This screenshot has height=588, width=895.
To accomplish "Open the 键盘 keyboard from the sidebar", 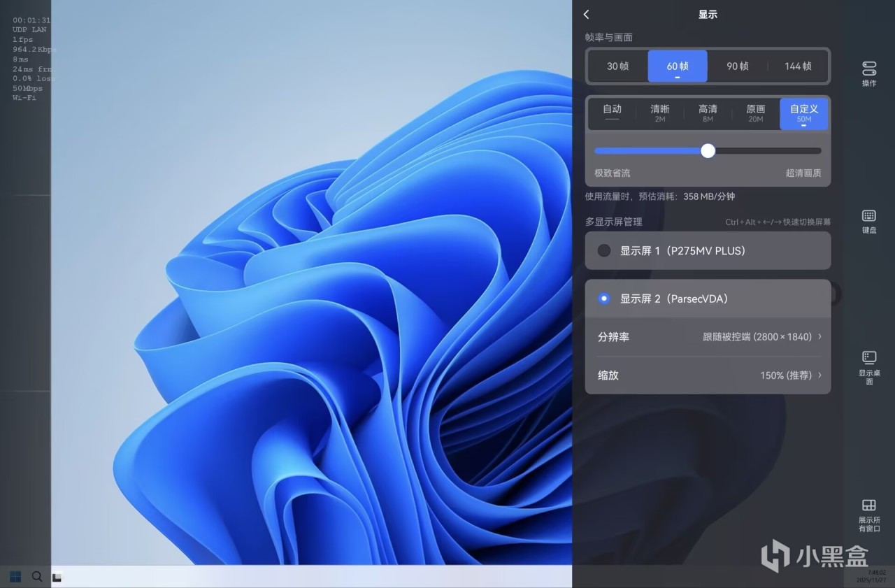I will (869, 222).
